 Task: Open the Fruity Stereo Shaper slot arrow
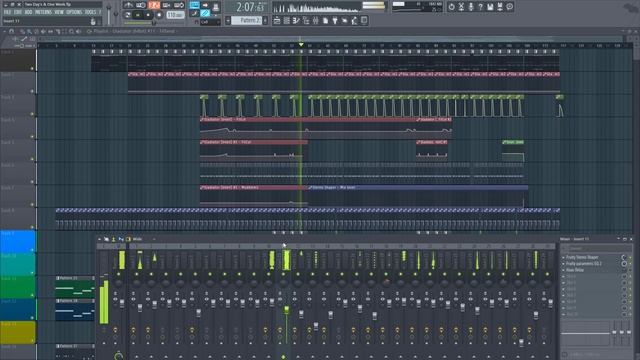[x=563, y=258]
